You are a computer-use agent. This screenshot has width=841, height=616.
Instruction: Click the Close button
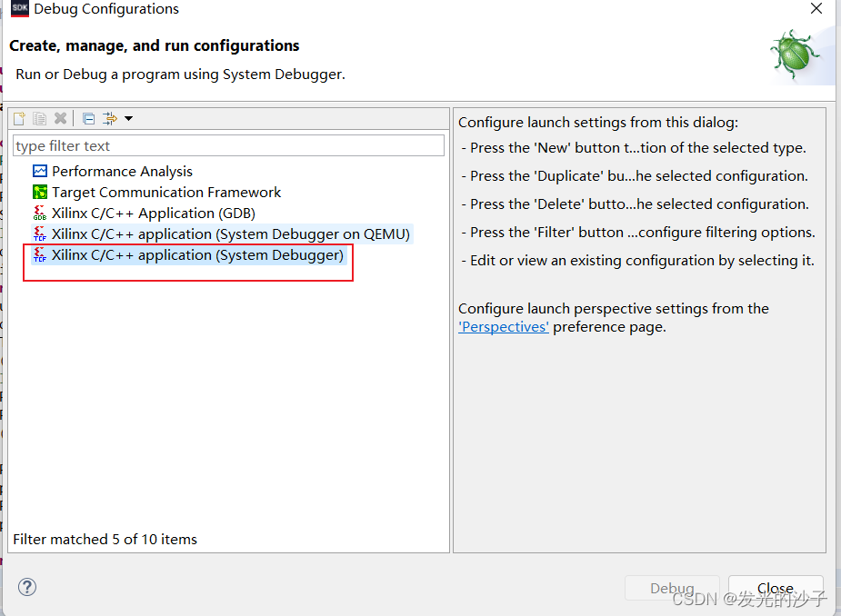click(x=776, y=588)
